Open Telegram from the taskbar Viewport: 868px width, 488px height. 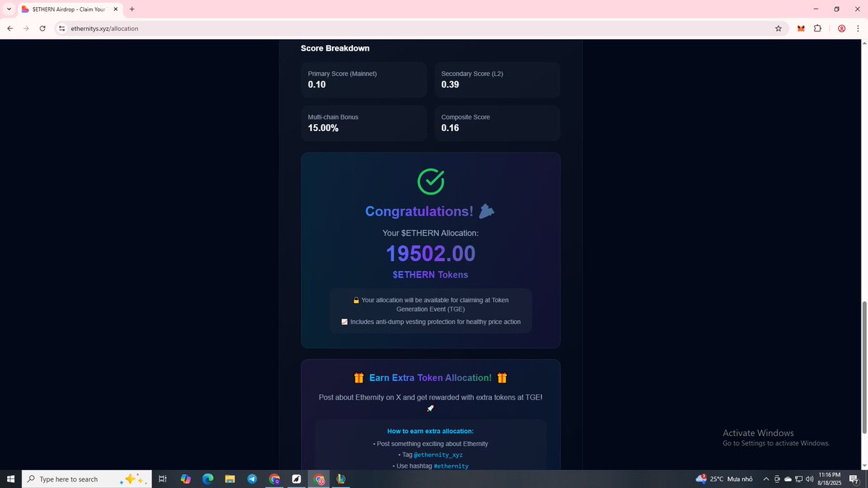click(x=252, y=479)
